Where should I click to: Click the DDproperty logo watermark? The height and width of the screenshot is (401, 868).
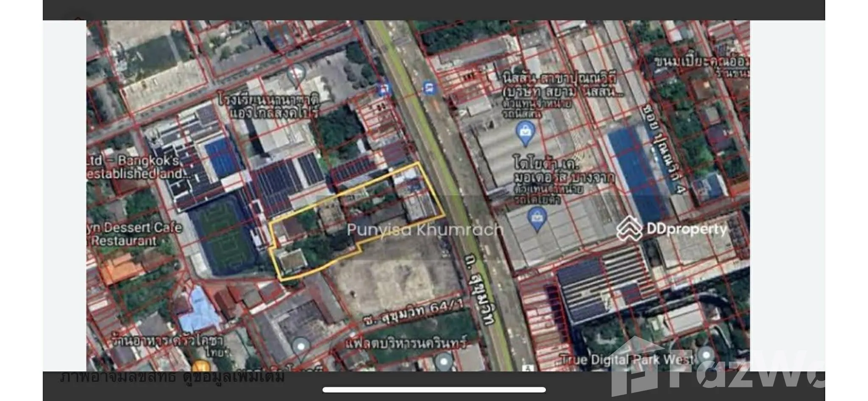click(x=671, y=229)
